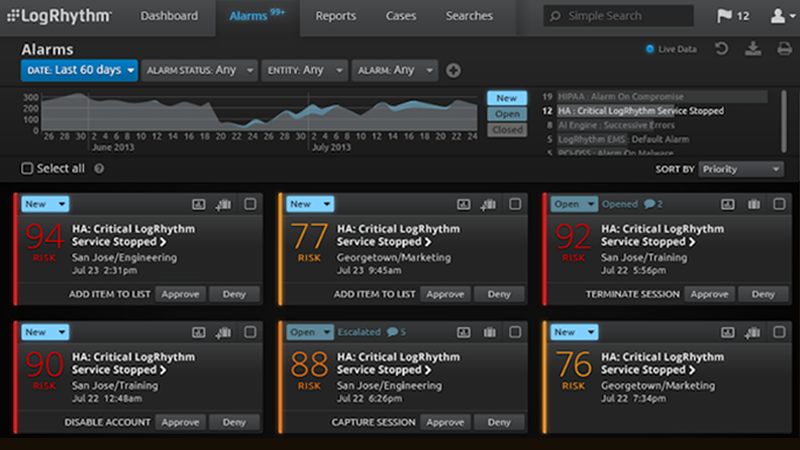Viewport: 800px width, 450px height.
Task: Select LogRhythm EMS: Default Alarm row
Action: [x=616, y=139]
